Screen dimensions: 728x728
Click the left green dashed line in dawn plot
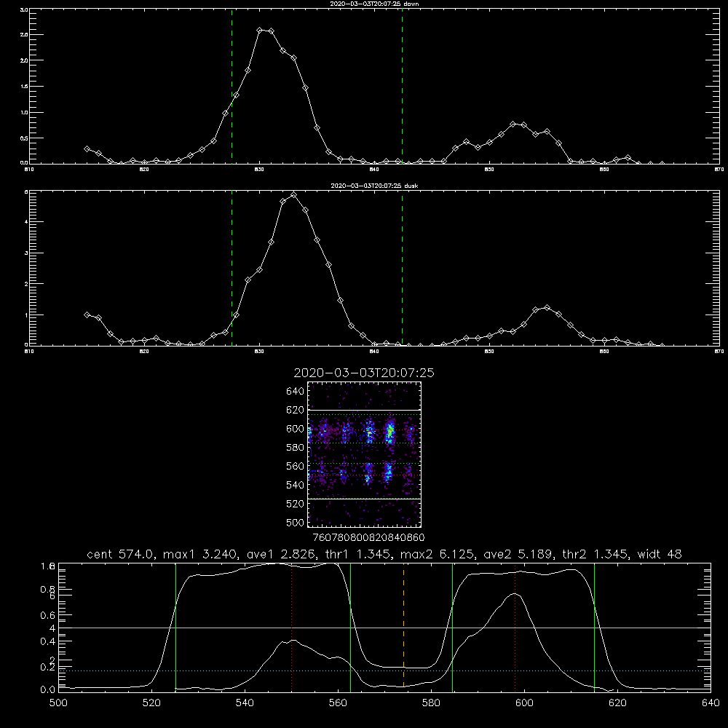click(232, 86)
